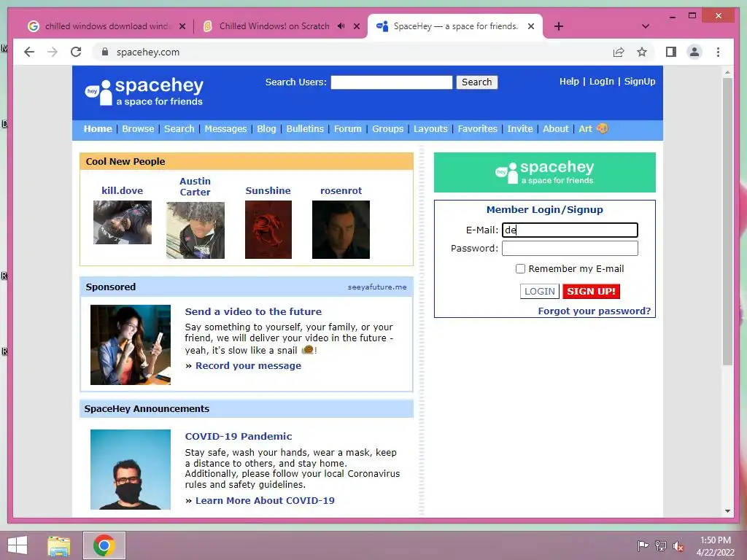Open the Messages nav item
Viewport: 747px width, 560px height.
226,128
